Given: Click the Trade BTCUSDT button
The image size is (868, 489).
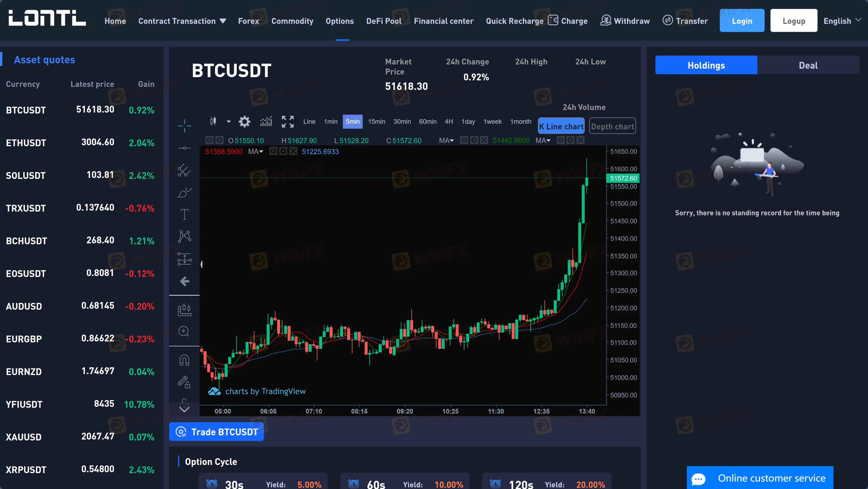Looking at the screenshot, I should (217, 432).
